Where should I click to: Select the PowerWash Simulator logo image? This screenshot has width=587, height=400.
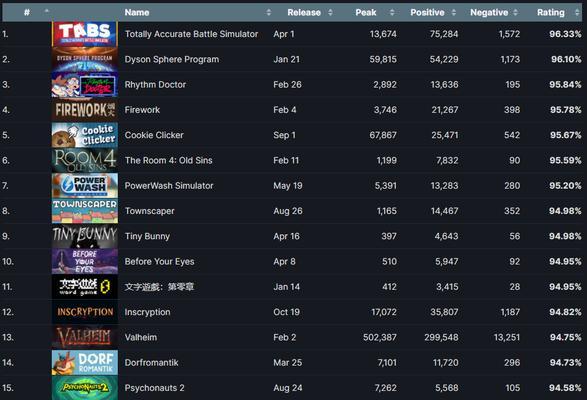click(x=85, y=185)
